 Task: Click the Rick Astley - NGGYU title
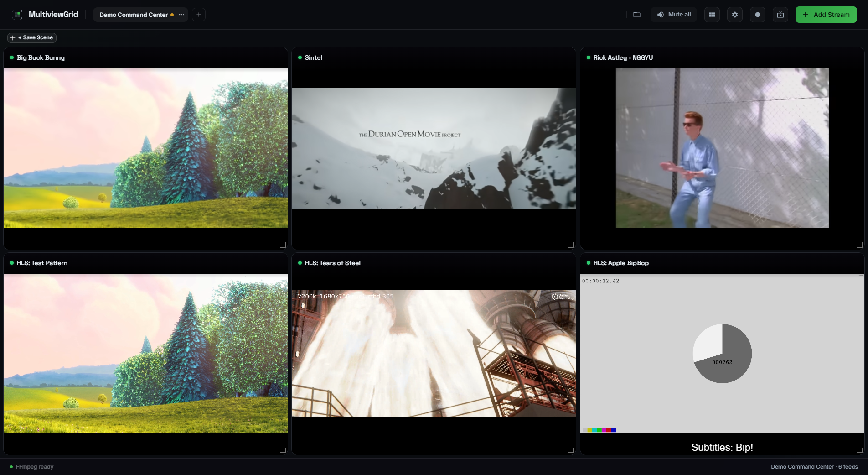point(623,57)
